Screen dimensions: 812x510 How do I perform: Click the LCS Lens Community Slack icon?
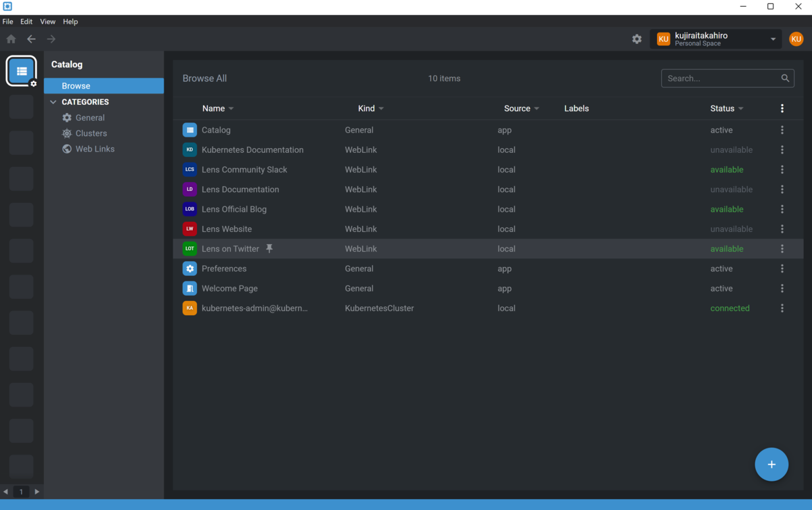point(190,170)
